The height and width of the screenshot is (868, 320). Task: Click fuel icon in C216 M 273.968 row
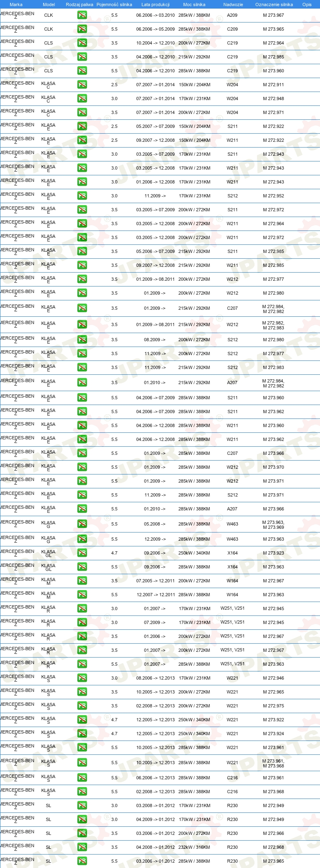pyautogui.click(x=82, y=792)
